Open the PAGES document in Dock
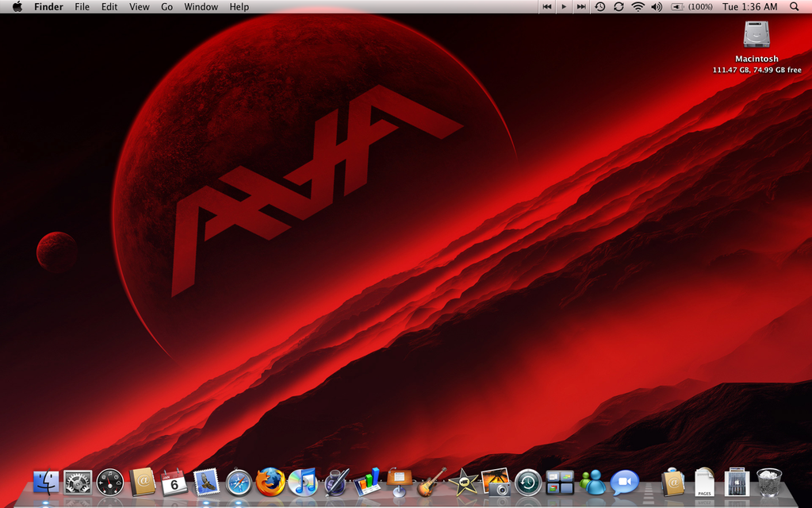 (704, 483)
